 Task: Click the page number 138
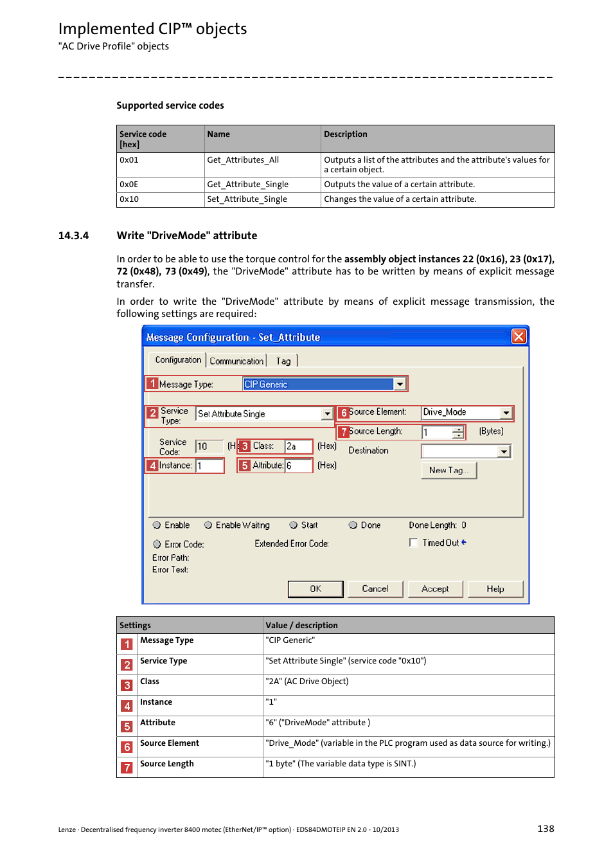(x=546, y=829)
